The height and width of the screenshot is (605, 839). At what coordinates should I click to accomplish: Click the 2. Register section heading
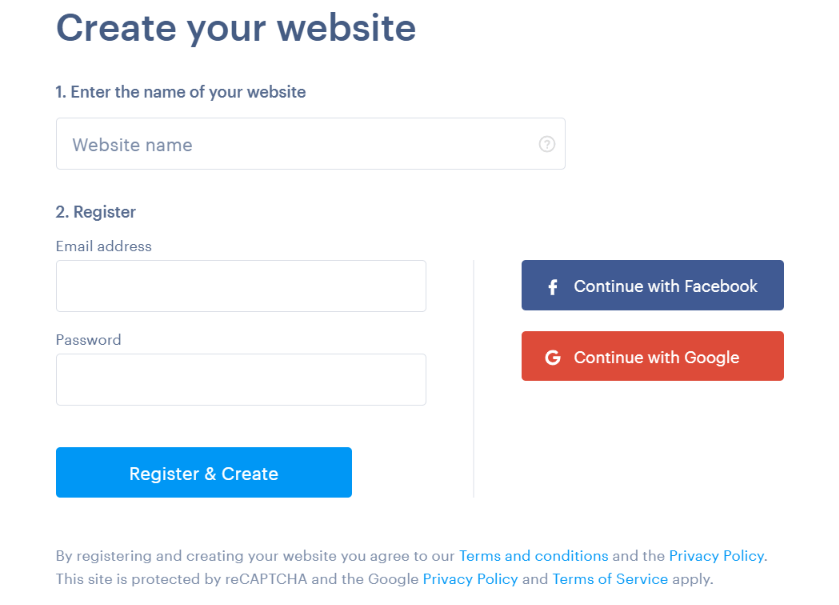click(95, 212)
